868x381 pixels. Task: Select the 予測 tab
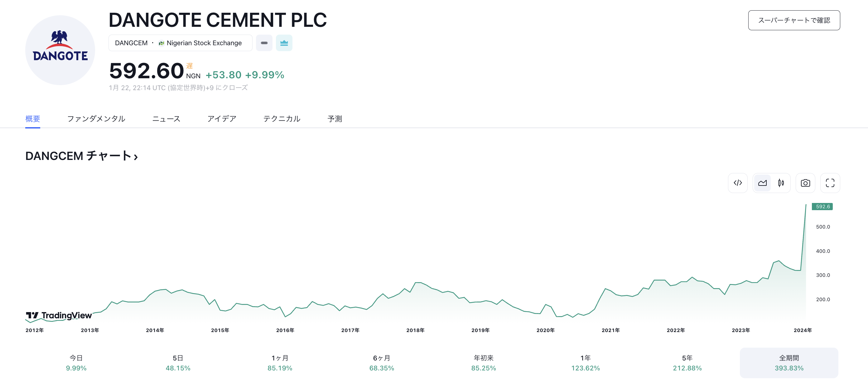[x=335, y=118]
